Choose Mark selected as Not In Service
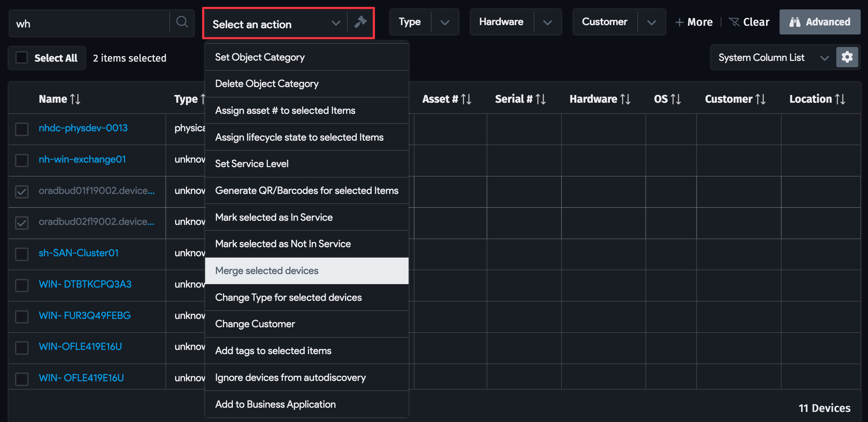 pyautogui.click(x=307, y=244)
